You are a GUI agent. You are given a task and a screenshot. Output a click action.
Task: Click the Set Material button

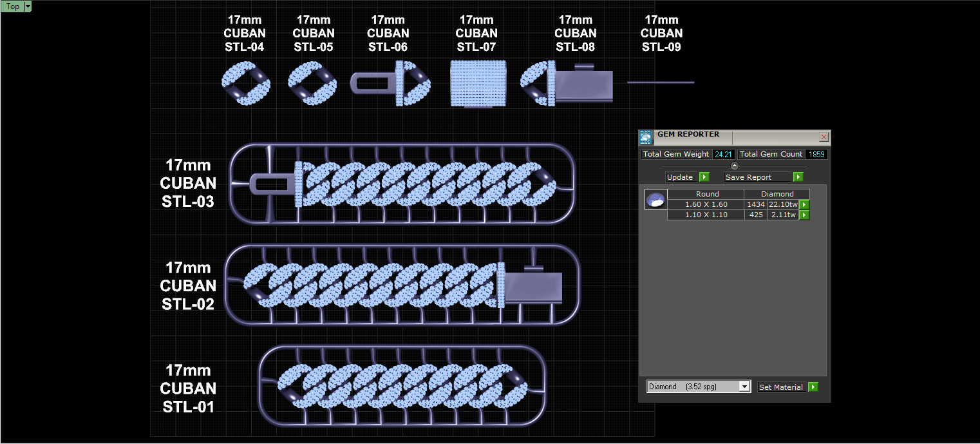(x=781, y=387)
